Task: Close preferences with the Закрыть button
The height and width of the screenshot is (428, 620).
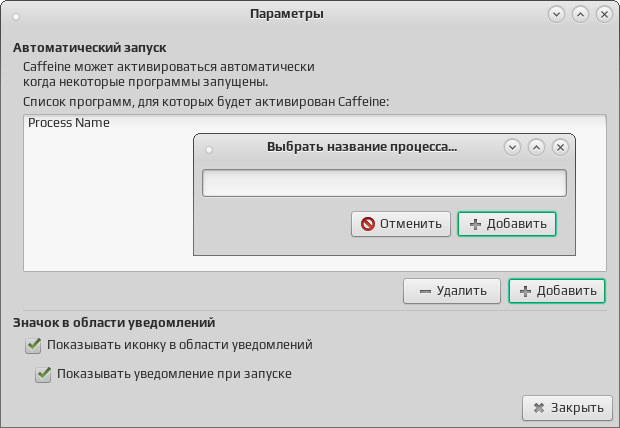Action: pos(567,408)
